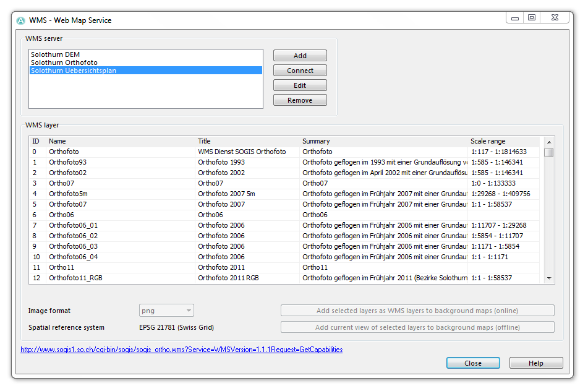Click the WMS application icon in title bar
Viewport: 588px width, 391px height.
click(x=21, y=20)
